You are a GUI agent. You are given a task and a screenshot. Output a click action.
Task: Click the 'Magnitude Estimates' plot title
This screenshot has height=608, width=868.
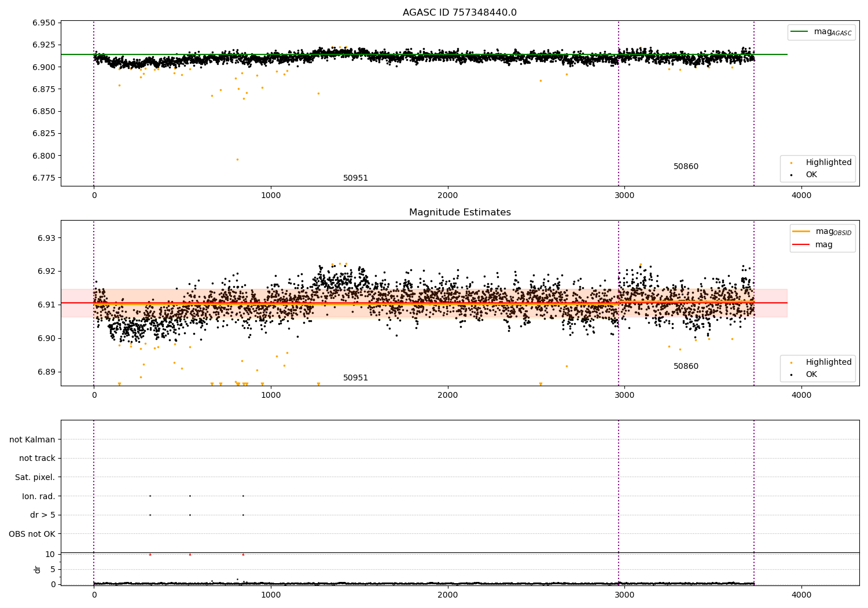[x=459, y=213]
